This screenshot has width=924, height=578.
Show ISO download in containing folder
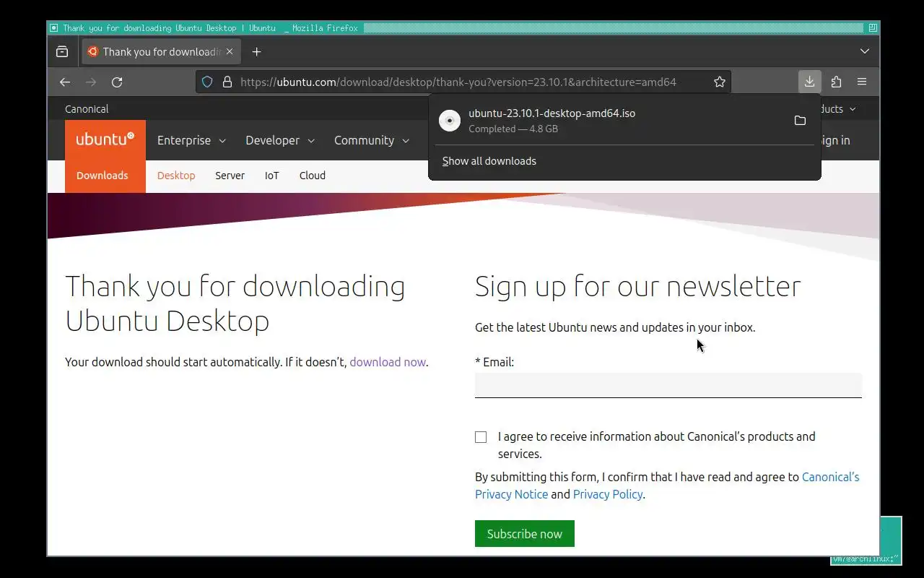pyautogui.click(x=800, y=121)
